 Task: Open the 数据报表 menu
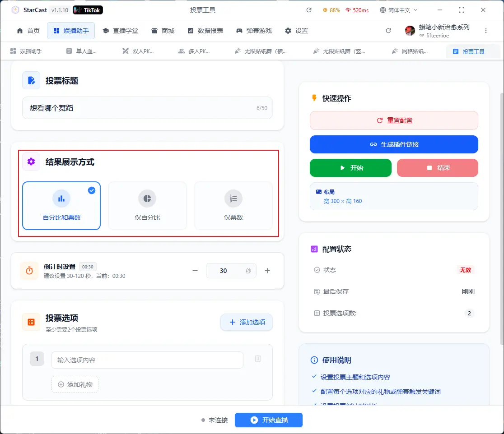(x=205, y=31)
